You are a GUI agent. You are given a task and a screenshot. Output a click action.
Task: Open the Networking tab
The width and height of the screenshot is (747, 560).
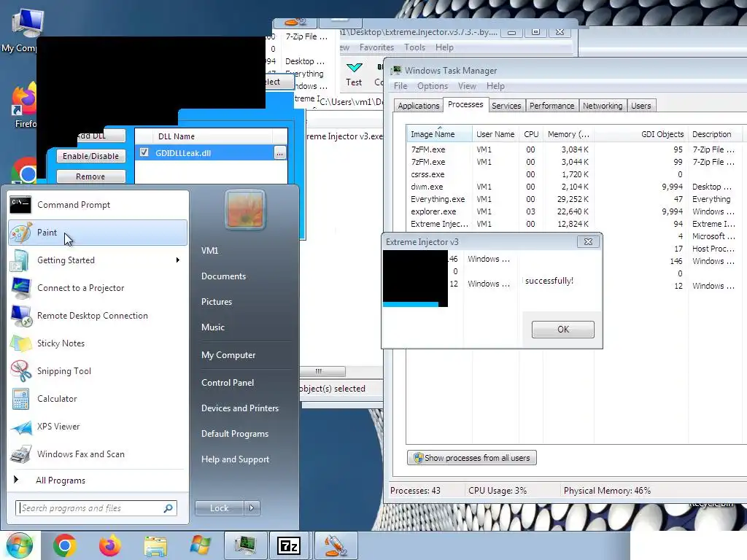click(602, 106)
